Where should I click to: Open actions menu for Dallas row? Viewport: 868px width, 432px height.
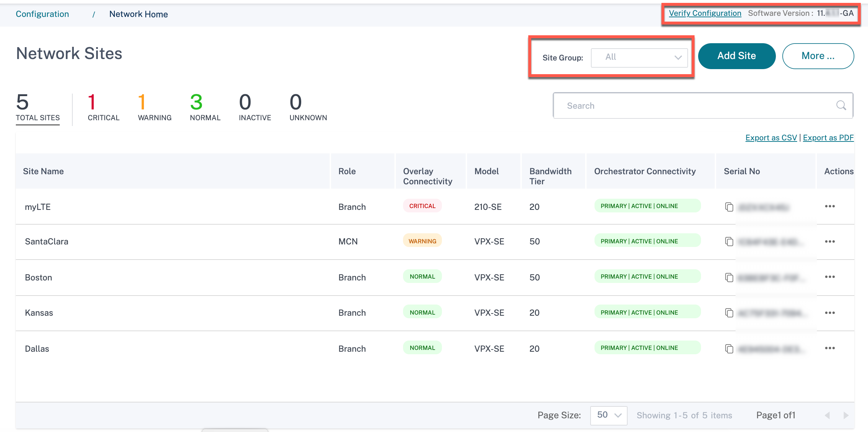(830, 348)
